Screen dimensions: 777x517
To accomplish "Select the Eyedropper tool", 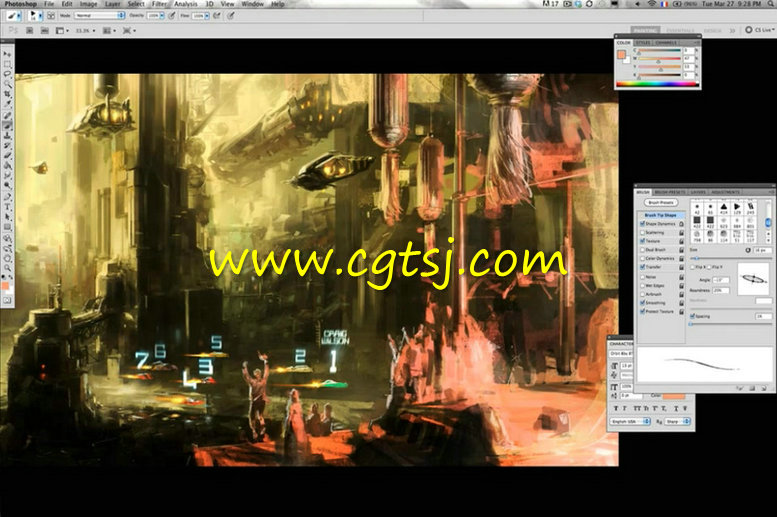I will (7, 103).
